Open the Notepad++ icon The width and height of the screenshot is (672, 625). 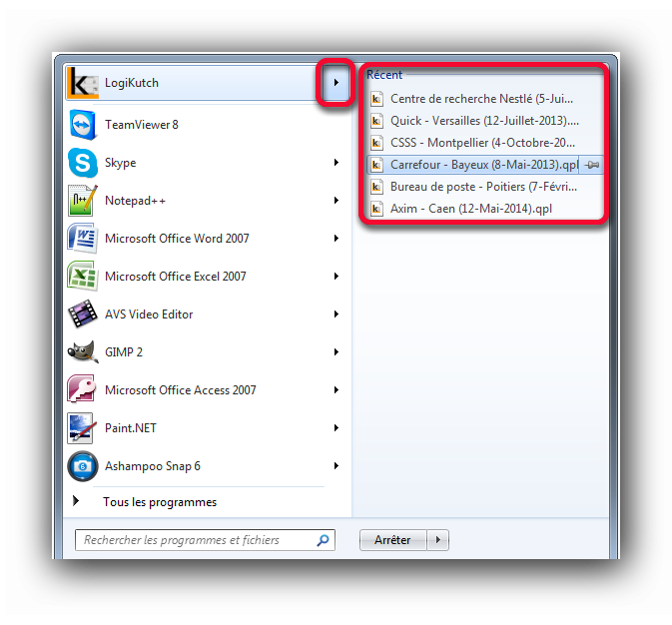click(82, 201)
